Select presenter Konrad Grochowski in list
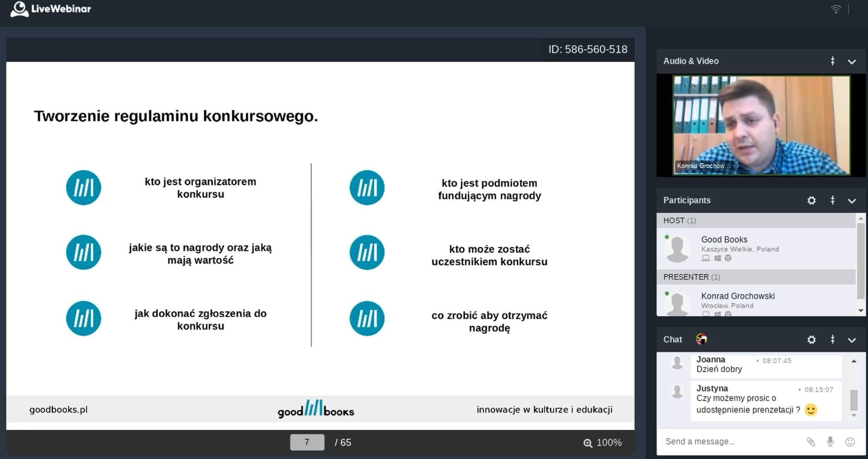868x459 pixels. [738, 296]
